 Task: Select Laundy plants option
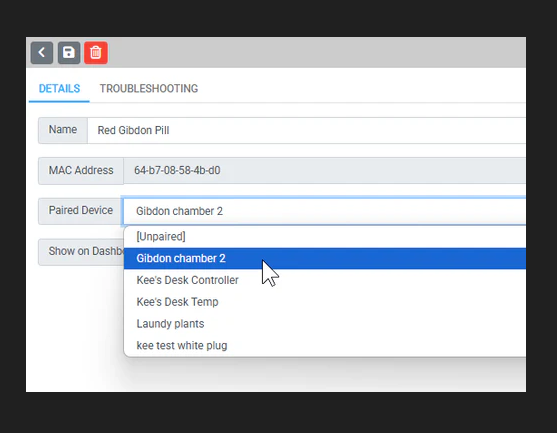[325, 324]
